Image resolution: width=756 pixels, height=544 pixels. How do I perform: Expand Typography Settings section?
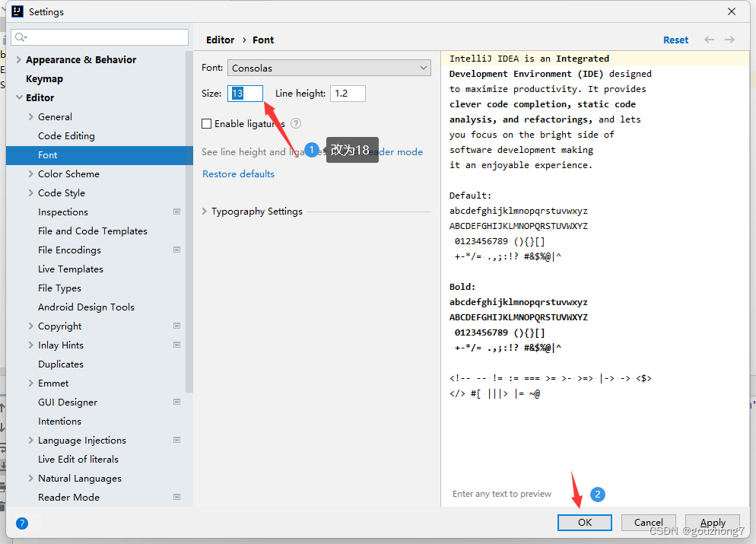(x=205, y=212)
